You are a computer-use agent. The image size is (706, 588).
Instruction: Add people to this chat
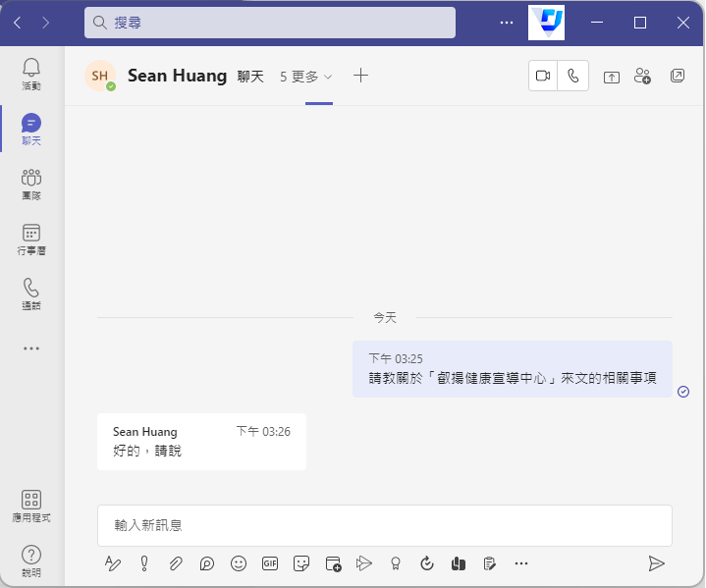tap(643, 77)
